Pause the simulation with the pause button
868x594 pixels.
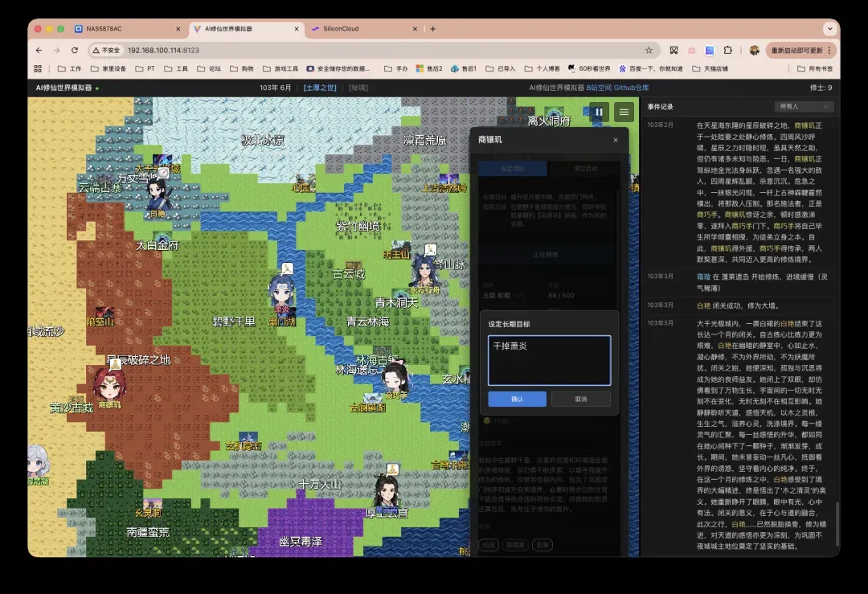[598, 113]
